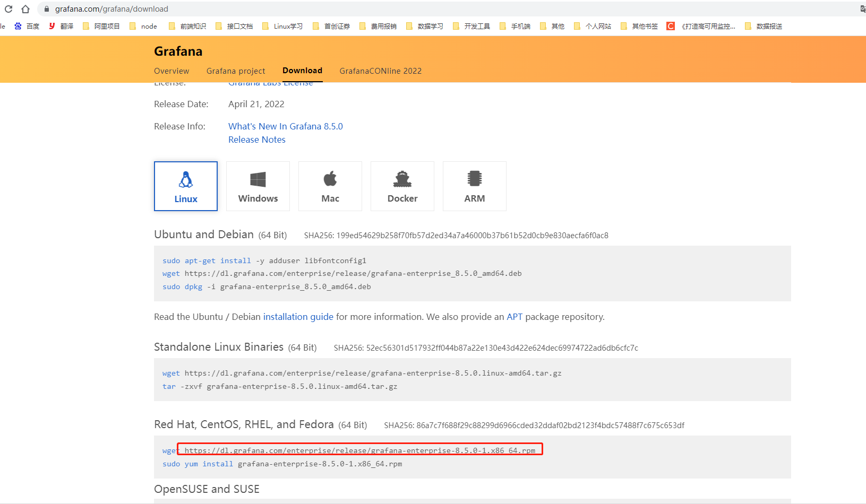This screenshot has width=866, height=504.
Task: Click the sudo dpkg -i command line
Action: coord(267,286)
